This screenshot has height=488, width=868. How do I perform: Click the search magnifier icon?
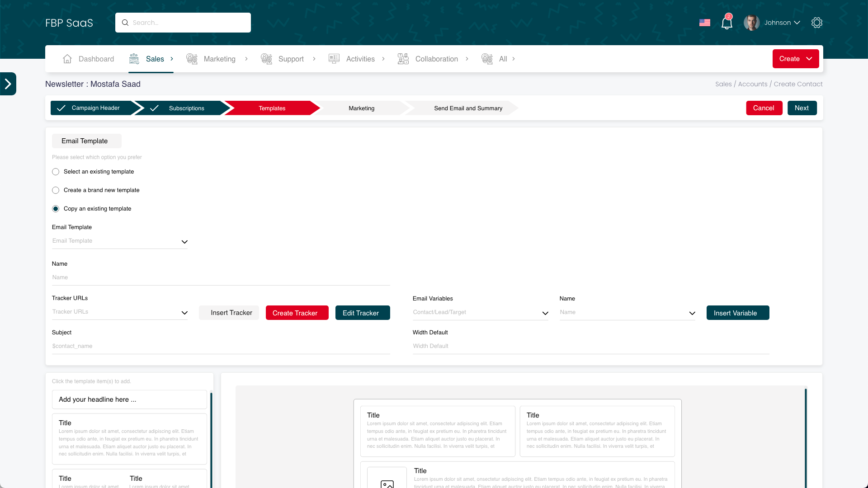[x=125, y=23]
